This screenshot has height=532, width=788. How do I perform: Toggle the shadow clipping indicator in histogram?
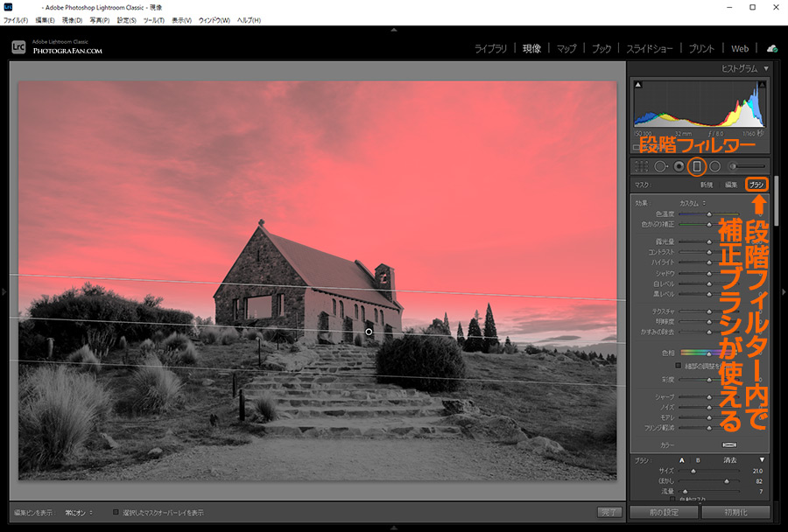click(638, 85)
